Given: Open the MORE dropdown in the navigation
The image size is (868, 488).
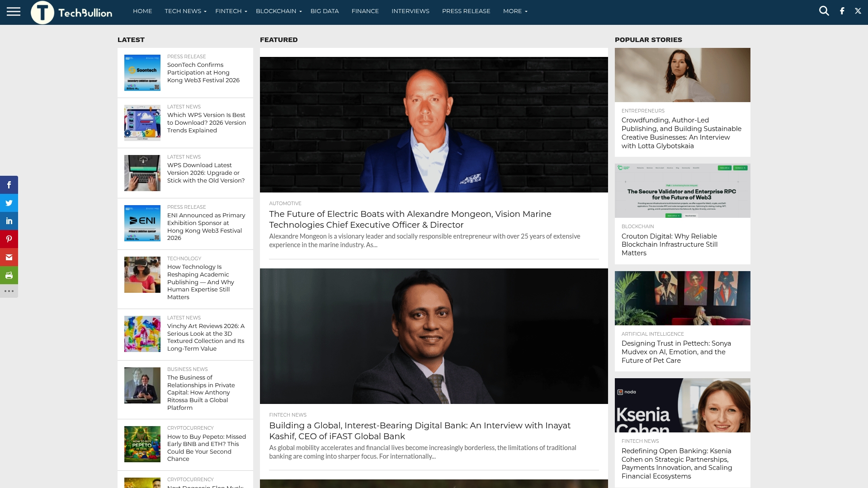Looking at the screenshot, I should coord(513,11).
